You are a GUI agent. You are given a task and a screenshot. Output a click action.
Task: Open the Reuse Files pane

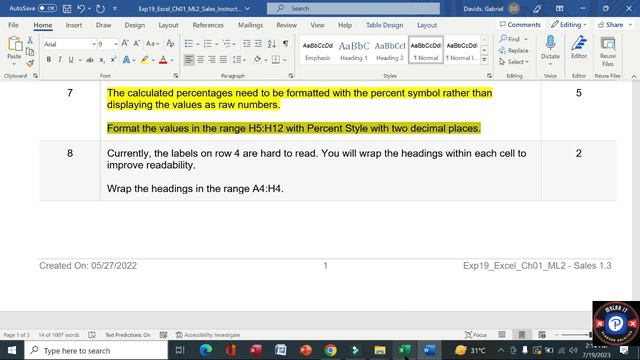tap(608, 51)
